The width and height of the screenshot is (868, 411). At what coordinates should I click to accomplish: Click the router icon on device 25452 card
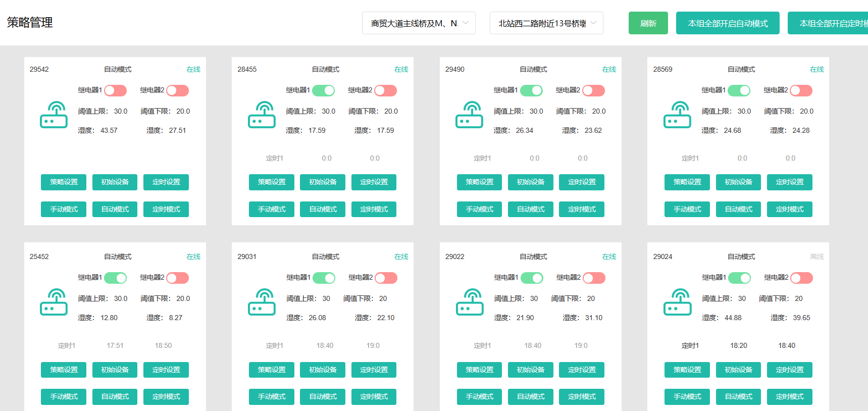point(54,302)
